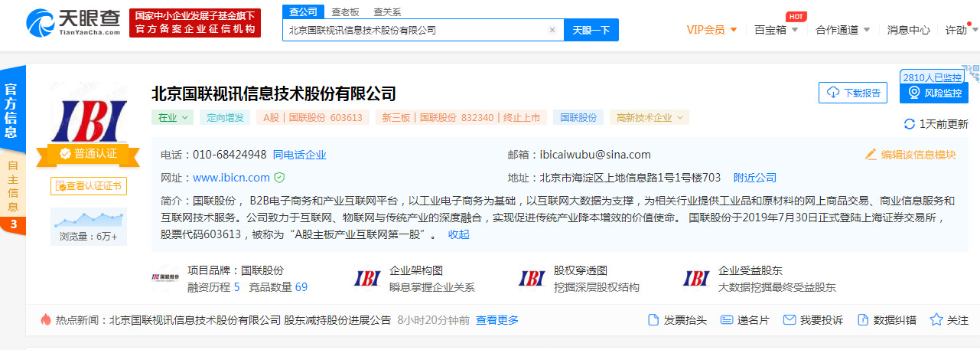Click the 定向增发 tag

tap(226, 117)
